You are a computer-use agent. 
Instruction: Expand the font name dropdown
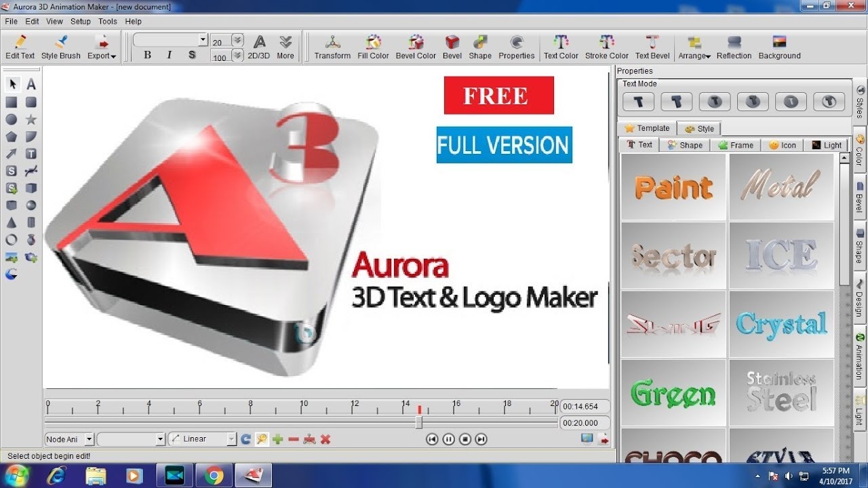203,40
